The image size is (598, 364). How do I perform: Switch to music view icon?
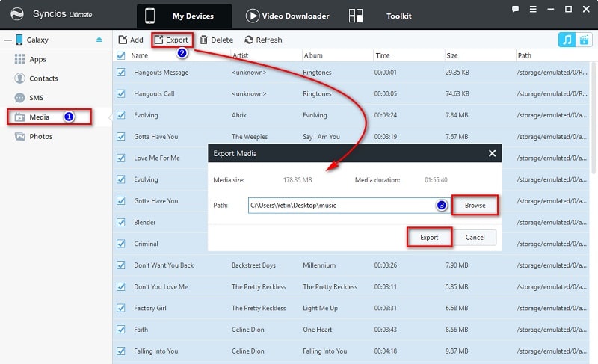pyautogui.click(x=567, y=40)
